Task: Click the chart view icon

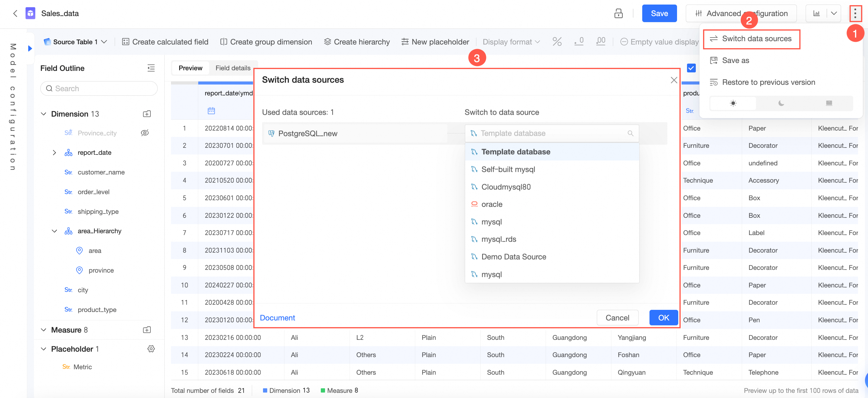Action: pyautogui.click(x=817, y=14)
